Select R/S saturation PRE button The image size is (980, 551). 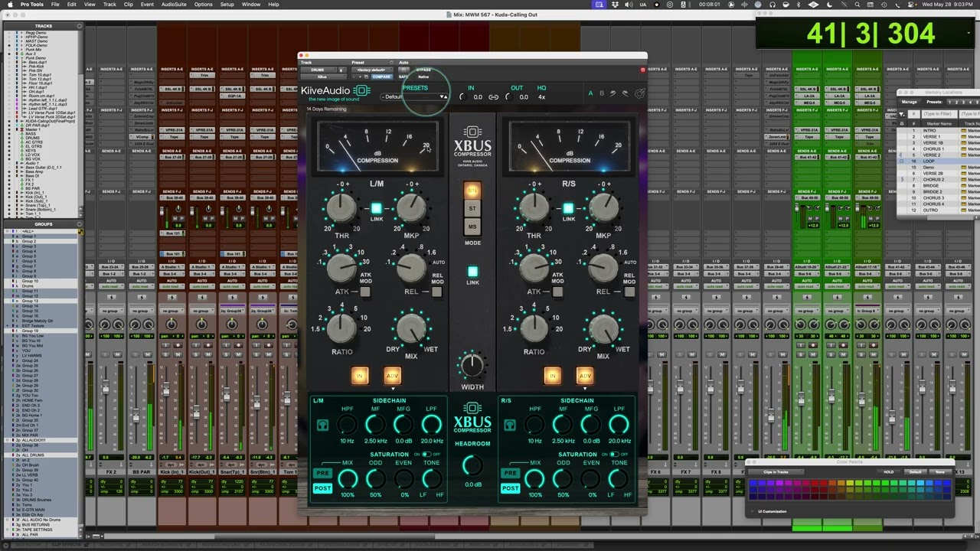(510, 473)
